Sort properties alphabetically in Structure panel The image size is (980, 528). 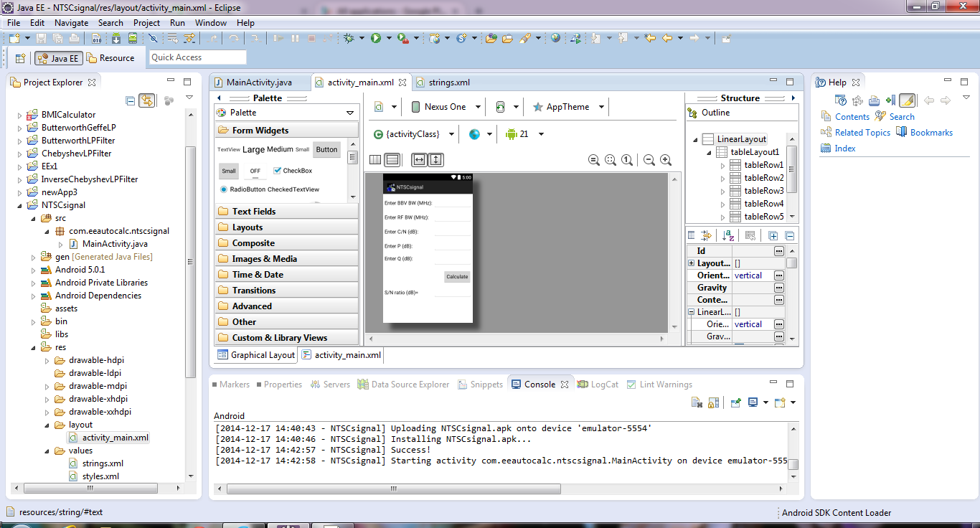(728, 235)
